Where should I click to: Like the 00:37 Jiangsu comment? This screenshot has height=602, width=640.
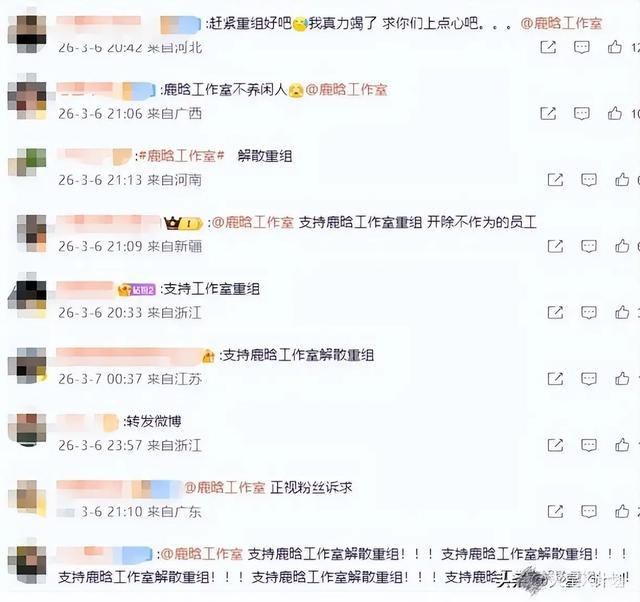point(622,379)
